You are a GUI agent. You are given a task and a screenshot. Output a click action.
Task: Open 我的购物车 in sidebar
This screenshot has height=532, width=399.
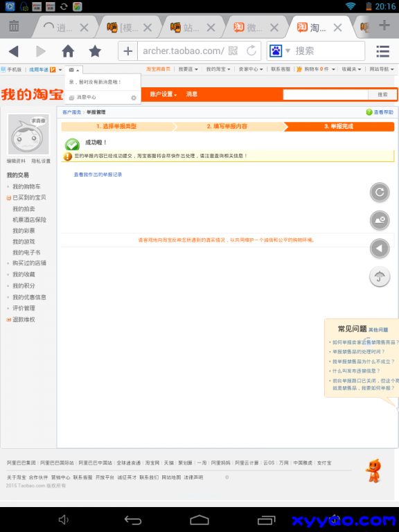[x=26, y=186]
